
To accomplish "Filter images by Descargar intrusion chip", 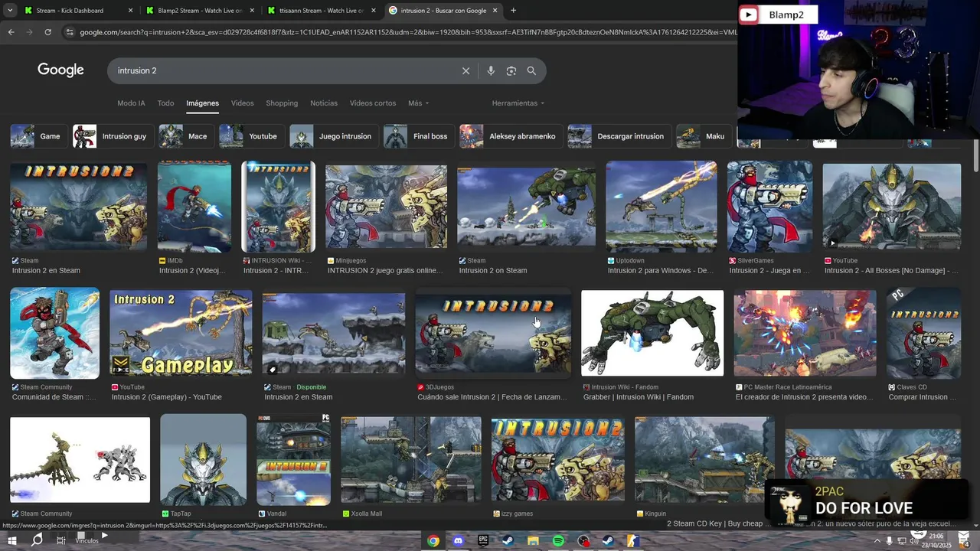I will tap(619, 136).
